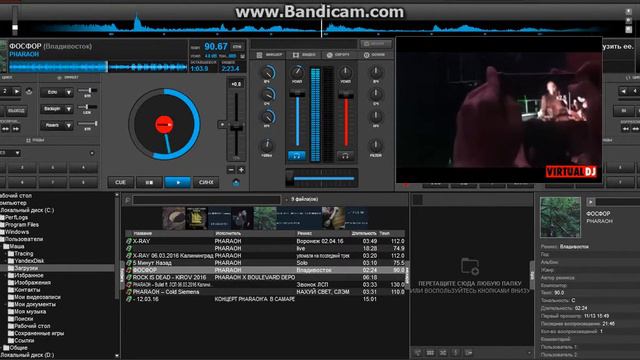Open the Echo effect dropdown
Image resolution: width=640 pixels, height=360 pixels.
pyautogui.click(x=69, y=93)
